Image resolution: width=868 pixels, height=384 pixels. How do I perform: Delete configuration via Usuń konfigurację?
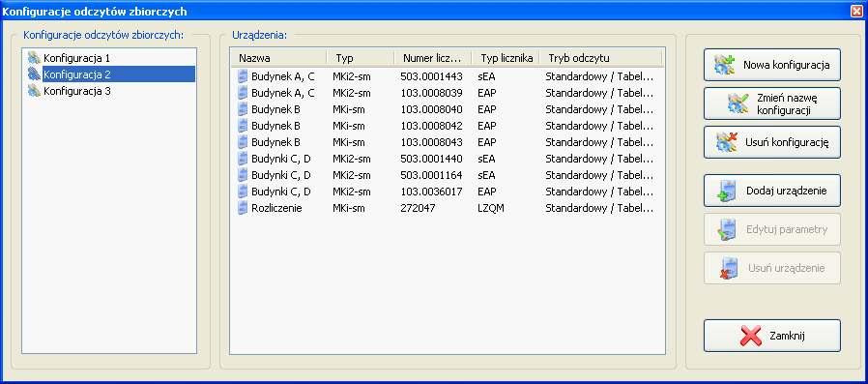tap(771, 142)
